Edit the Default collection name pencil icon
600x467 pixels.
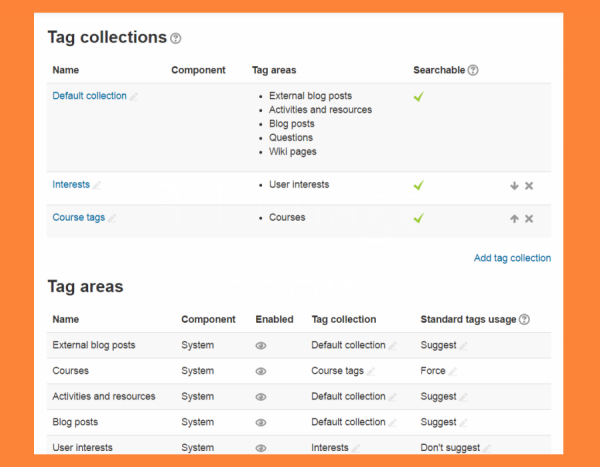(134, 97)
